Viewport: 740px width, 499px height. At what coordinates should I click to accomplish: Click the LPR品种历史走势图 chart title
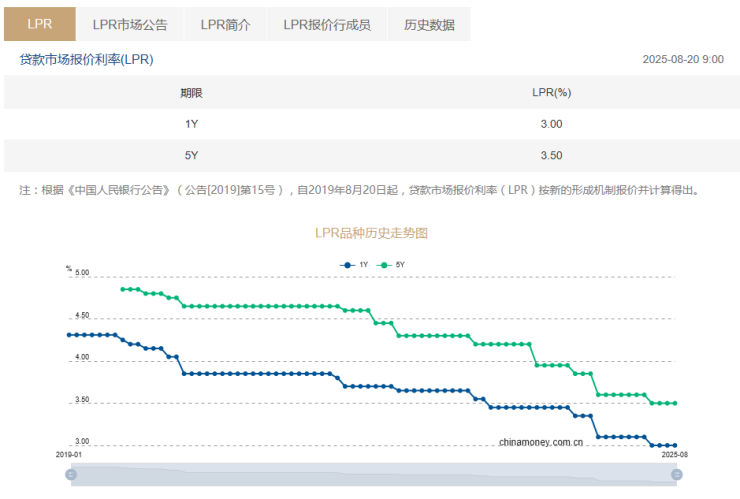pyautogui.click(x=371, y=233)
